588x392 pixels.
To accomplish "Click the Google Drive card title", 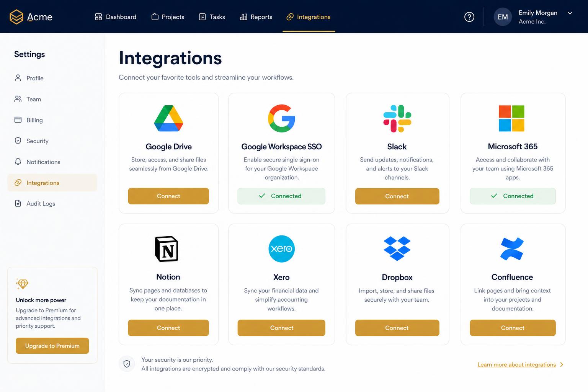I will pyautogui.click(x=168, y=147).
